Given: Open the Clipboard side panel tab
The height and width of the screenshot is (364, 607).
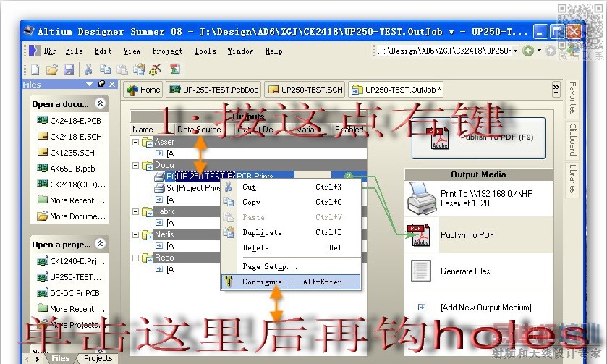Looking at the screenshot, I should pos(572,140).
